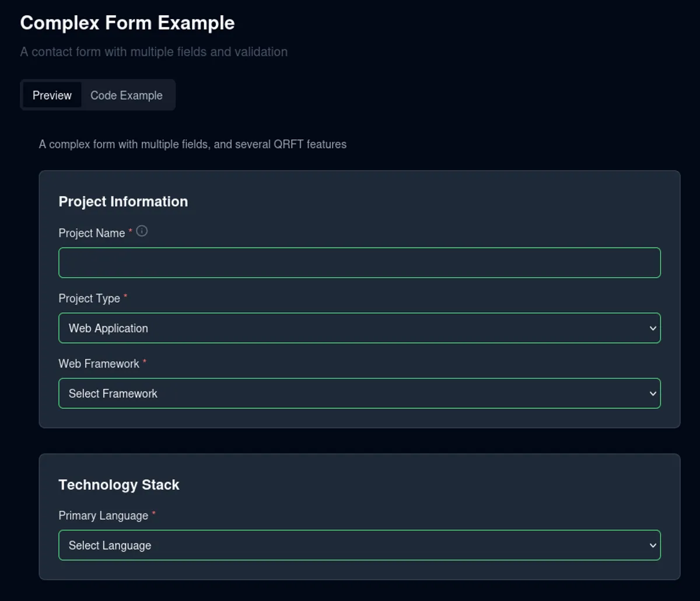Click the Technology Stack section heading
700x601 pixels.
pyautogui.click(x=118, y=484)
